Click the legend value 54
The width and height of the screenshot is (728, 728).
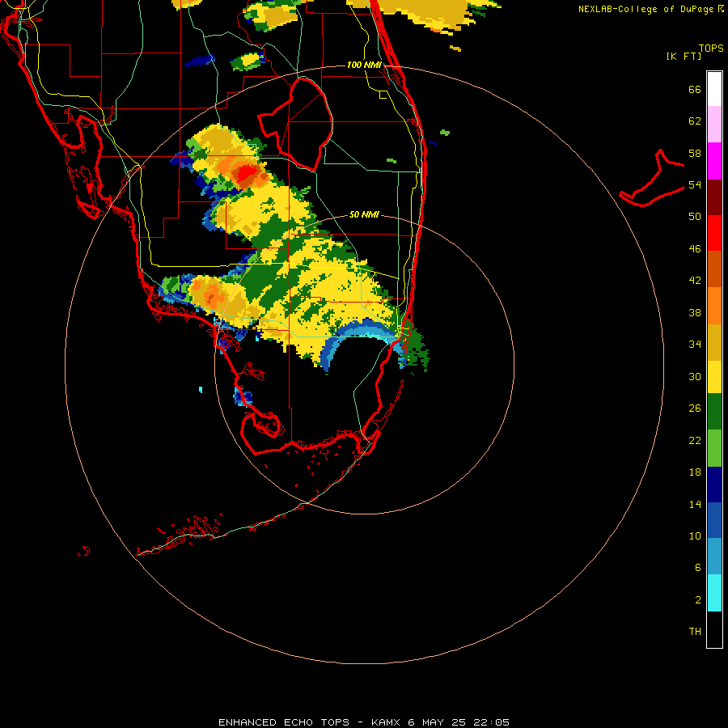(x=695, y=184)
